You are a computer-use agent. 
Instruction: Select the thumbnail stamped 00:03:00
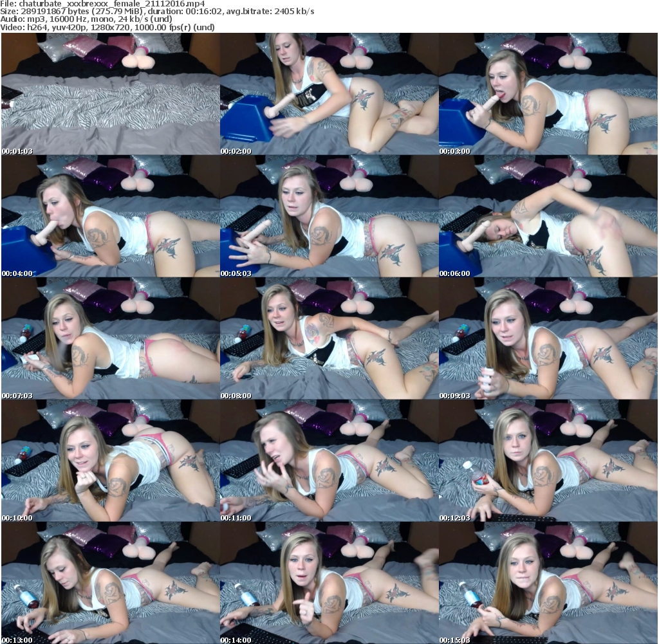tap(548, 94)
